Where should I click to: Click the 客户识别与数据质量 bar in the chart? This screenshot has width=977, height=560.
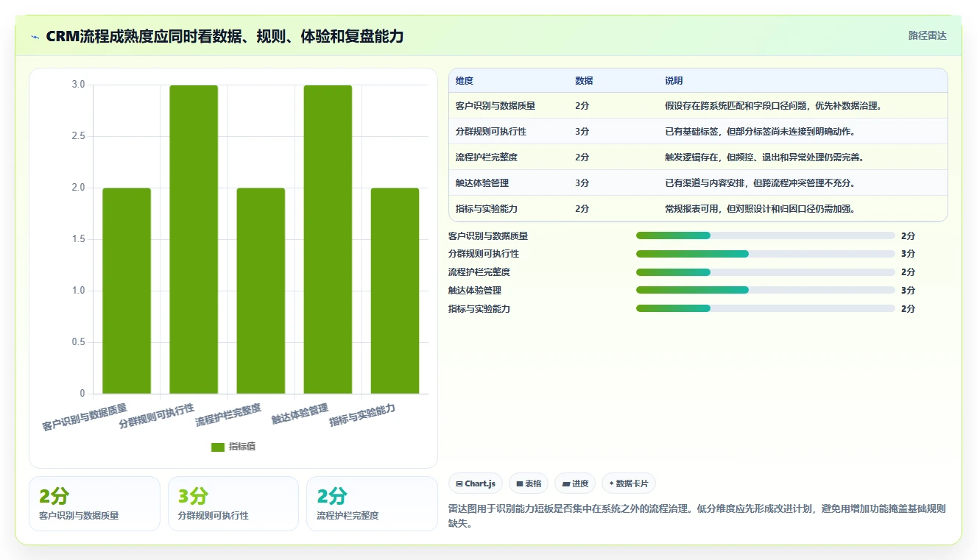pos(127,291)
